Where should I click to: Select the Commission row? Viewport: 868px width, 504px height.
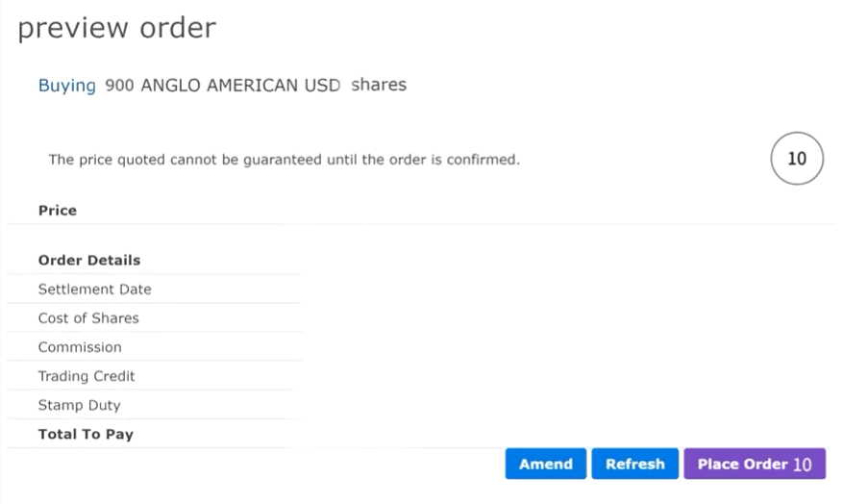point(155,346)
